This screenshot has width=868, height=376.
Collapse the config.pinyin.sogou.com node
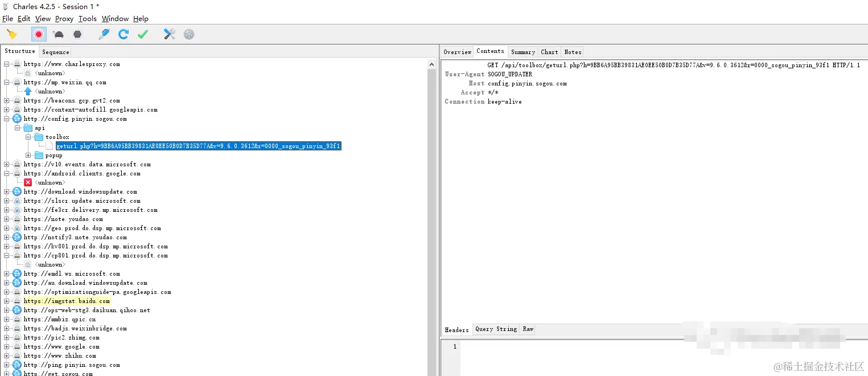7,119
